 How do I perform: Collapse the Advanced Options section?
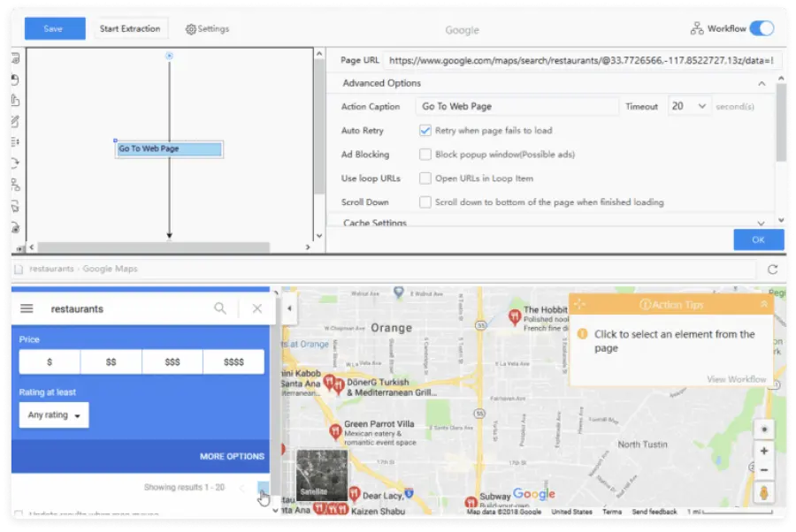(762, 84)
